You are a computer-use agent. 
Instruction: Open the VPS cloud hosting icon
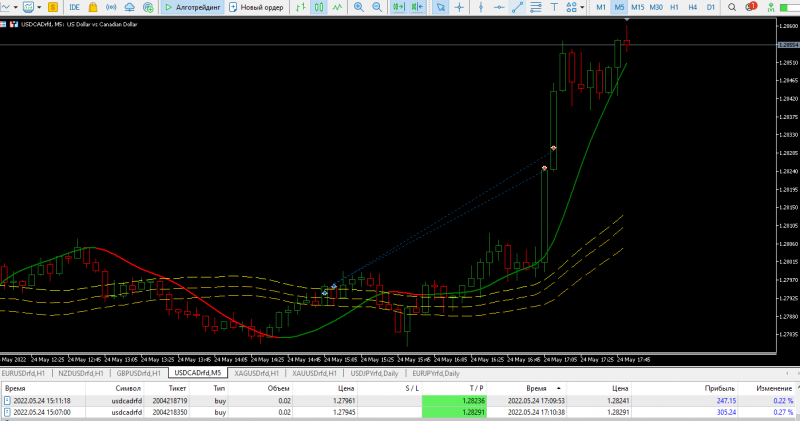(x=130, y=7)
